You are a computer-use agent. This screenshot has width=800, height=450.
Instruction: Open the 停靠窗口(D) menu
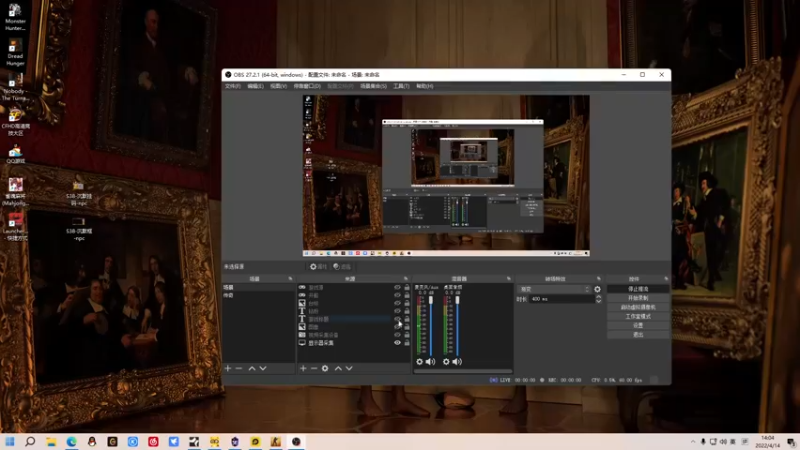[x=307, y=86]
